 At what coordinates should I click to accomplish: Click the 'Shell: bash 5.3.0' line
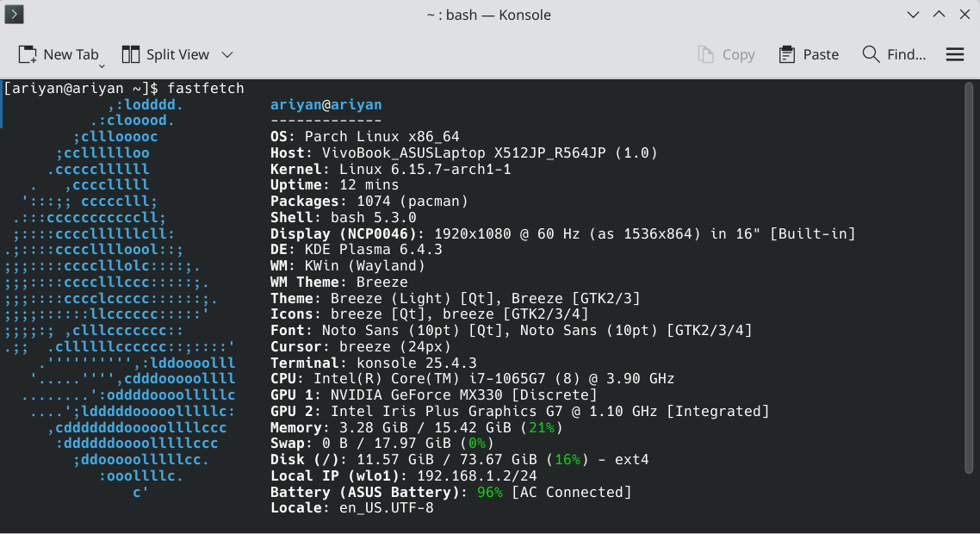[x=343, y=218]
